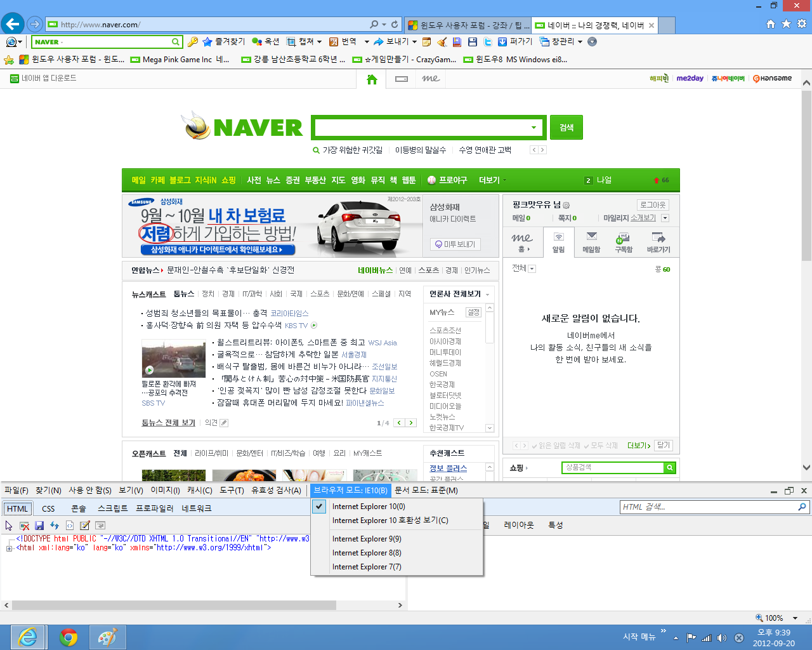Click the MY뉴스 설정 button

[473, 312]
